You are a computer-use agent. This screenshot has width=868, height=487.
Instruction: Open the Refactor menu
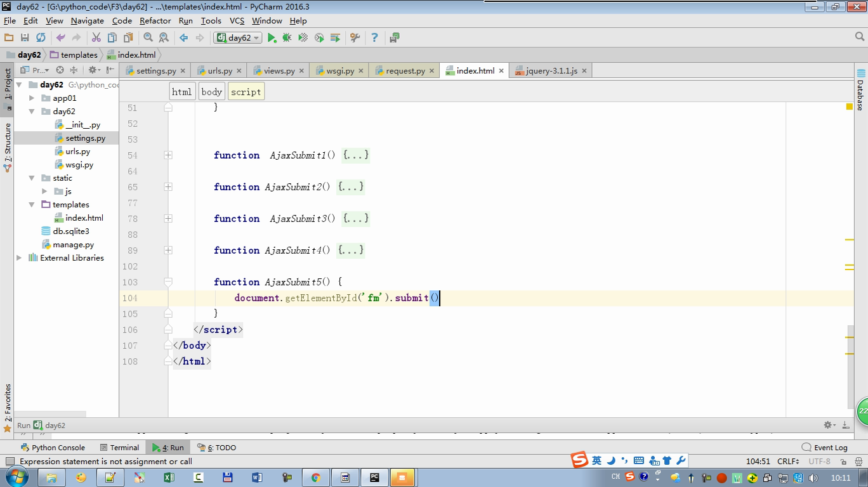[155, 20]
